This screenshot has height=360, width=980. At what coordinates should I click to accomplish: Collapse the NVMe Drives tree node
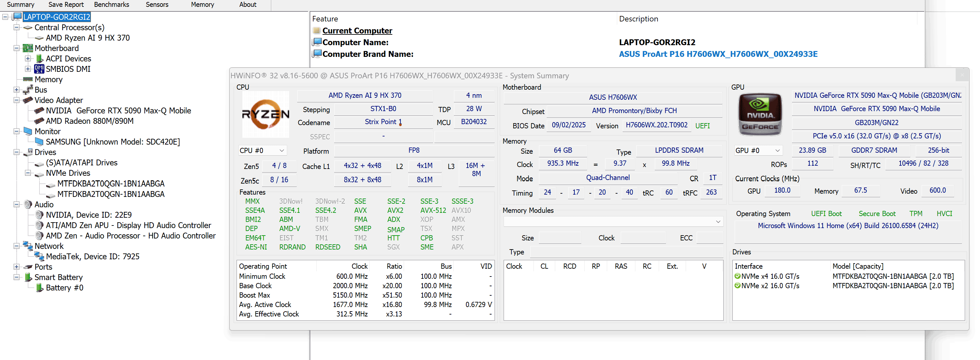coord(28,173)
